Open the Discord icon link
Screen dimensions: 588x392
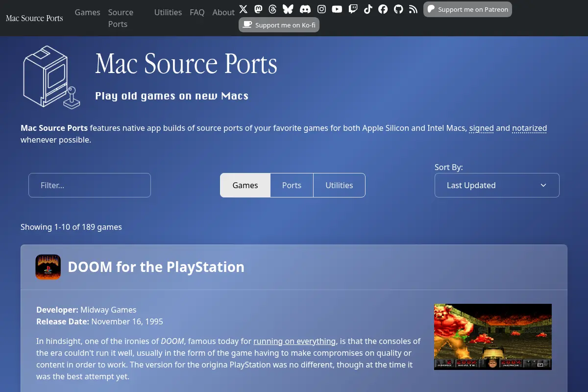point(305,9)
